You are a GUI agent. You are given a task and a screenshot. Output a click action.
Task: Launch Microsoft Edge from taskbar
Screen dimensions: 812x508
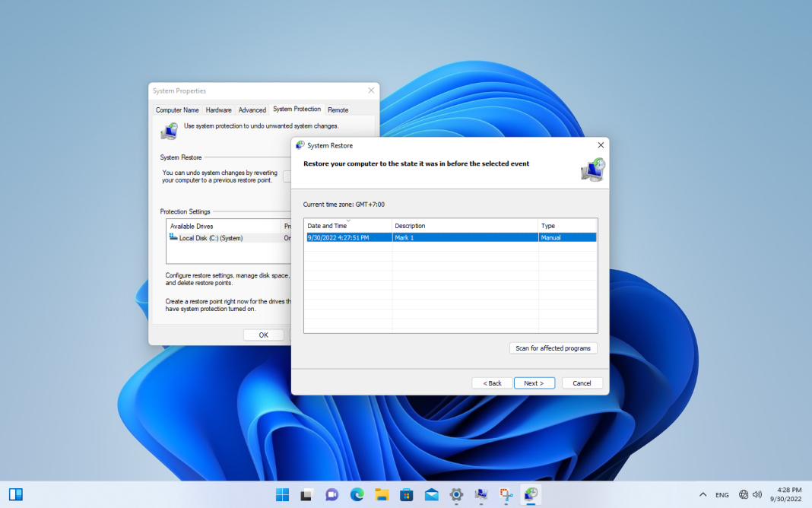[x=357, y=494]
